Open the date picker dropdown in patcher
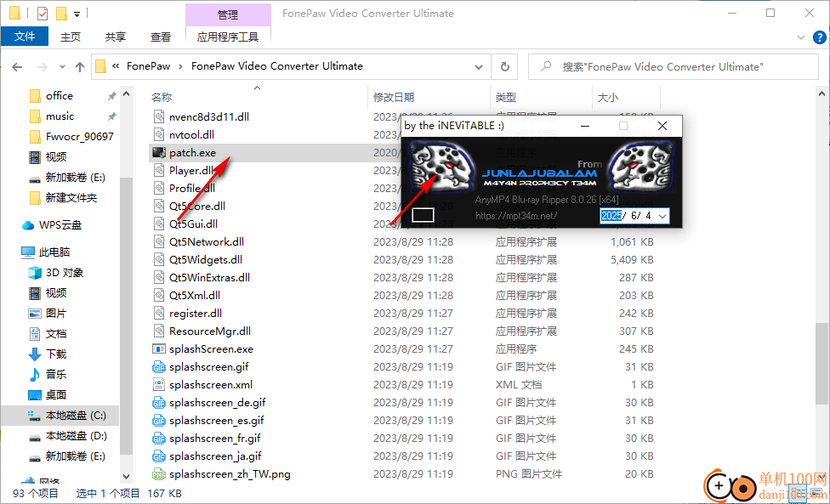The image size is (830, 504). 662,216
